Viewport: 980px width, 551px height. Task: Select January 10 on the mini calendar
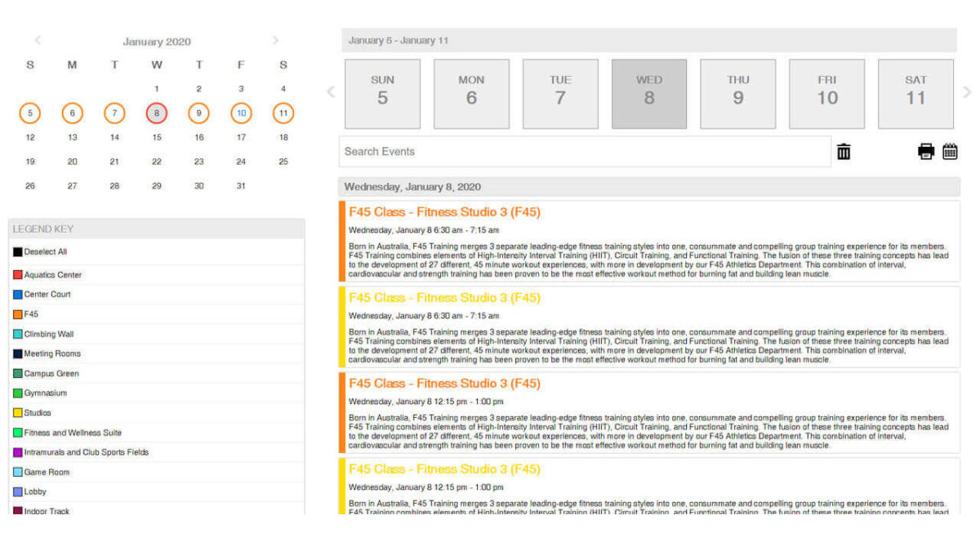click(x=240, y=113)
